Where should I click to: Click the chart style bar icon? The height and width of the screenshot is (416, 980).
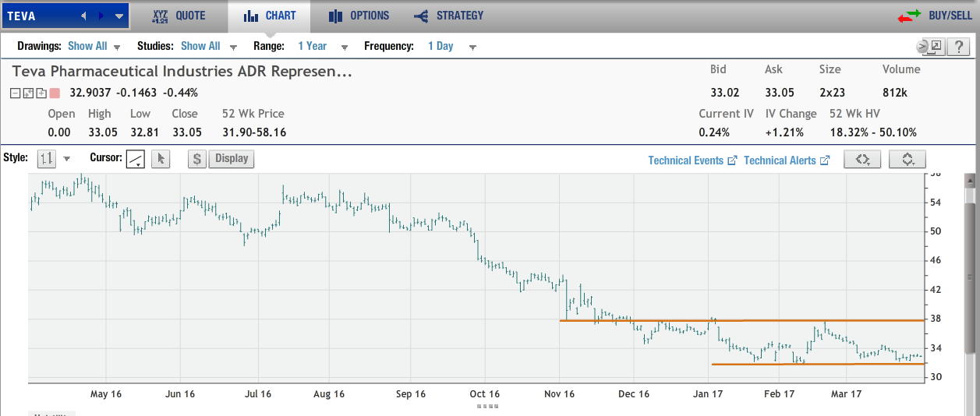[47, 159]
